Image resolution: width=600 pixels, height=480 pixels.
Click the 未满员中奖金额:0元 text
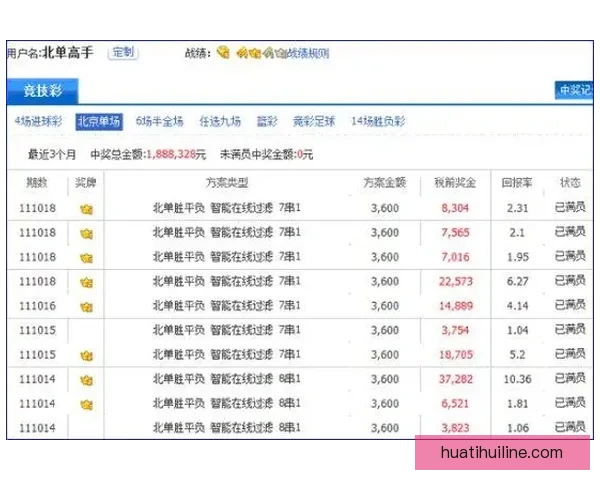[x=266, y=154]
